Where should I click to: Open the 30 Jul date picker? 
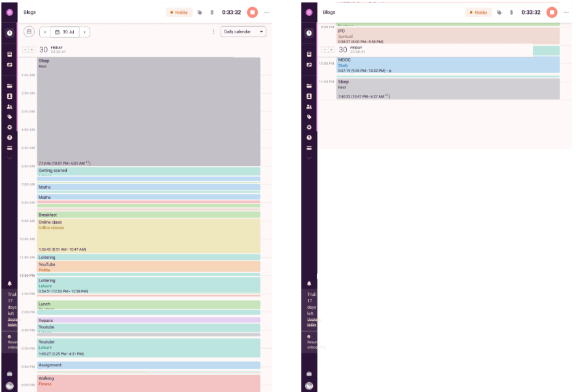65,32
